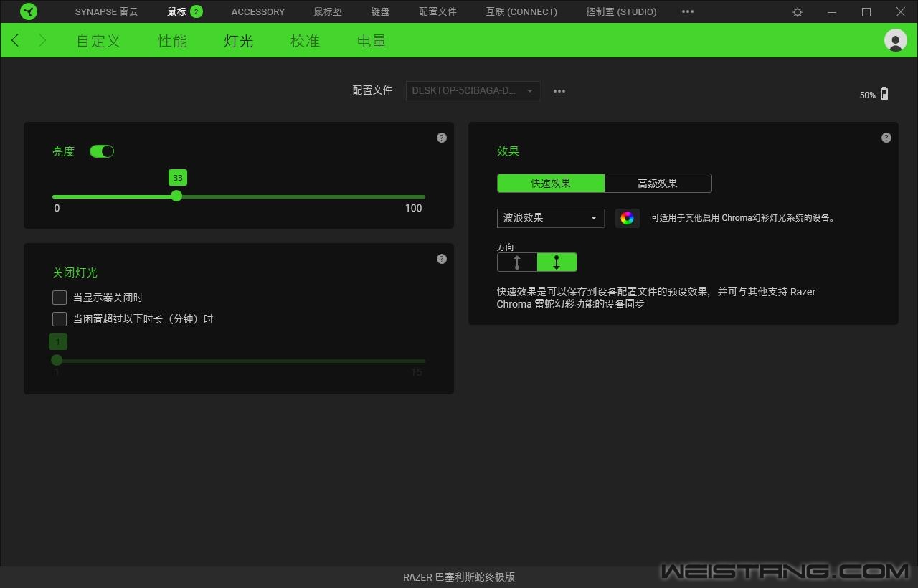Switch to SYNAPSE 雷云 tab

pyautogui.click(x=107, y=11)
